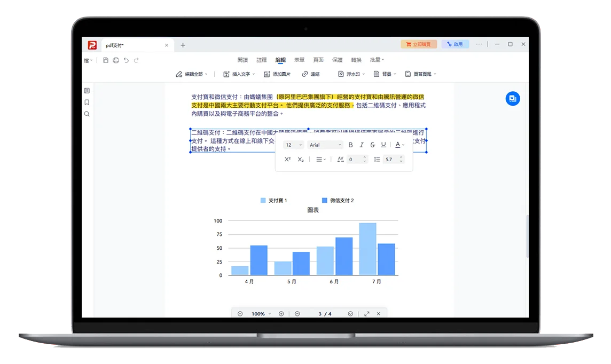The image size is (611, 364).
Task: Click the print icon
Action: point(116,60)
